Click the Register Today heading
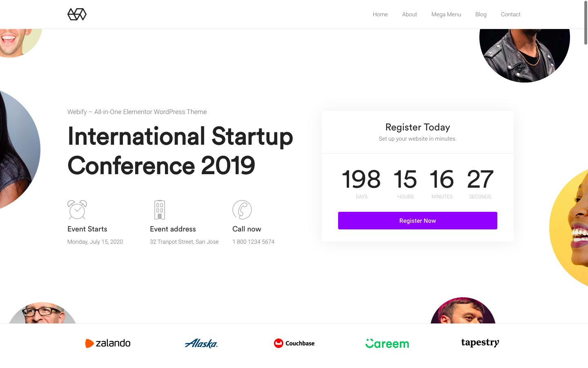This screenshot has height=368, width=588. pyautogui.click(x=418, y=127)
